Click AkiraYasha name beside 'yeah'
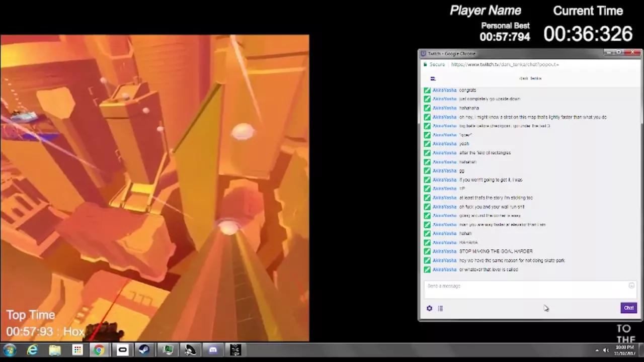This screenshot has height=362, width=644. [x=444, y=144]
